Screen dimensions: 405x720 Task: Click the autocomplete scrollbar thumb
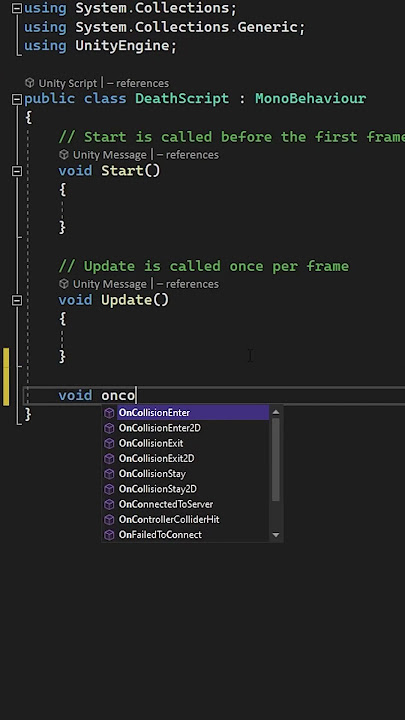(x=276, y=459)
